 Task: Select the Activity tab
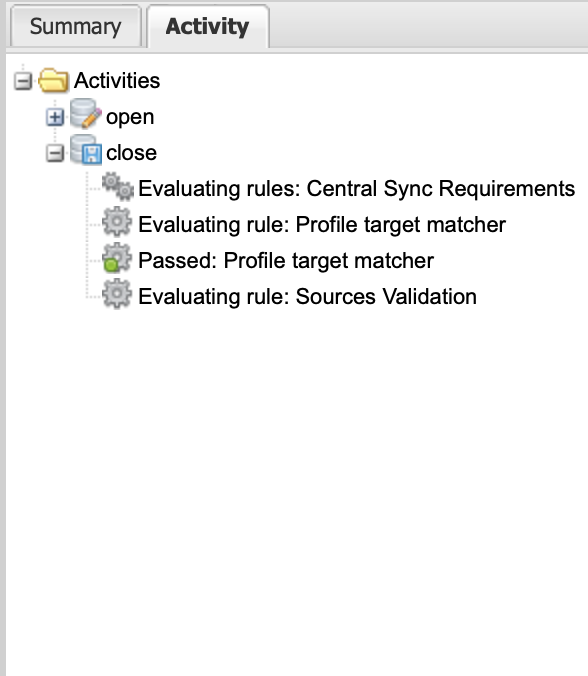[x=208, y=26]
